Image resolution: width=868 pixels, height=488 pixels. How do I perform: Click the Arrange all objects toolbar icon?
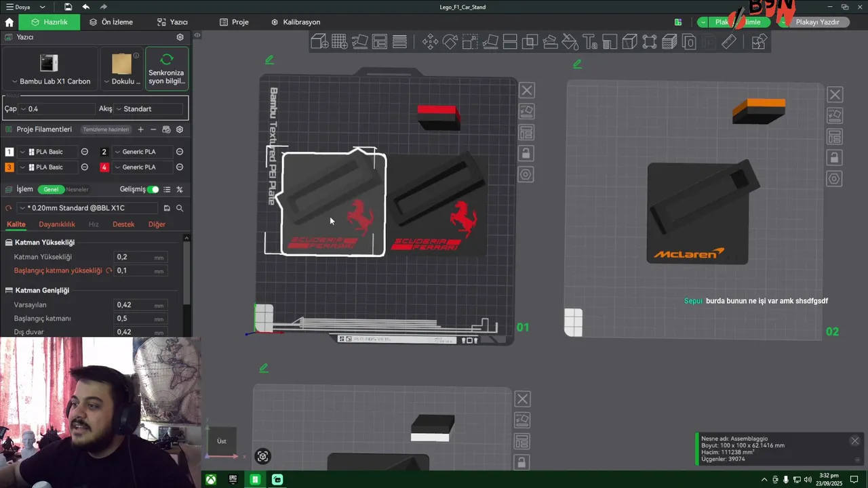point(379,42)
